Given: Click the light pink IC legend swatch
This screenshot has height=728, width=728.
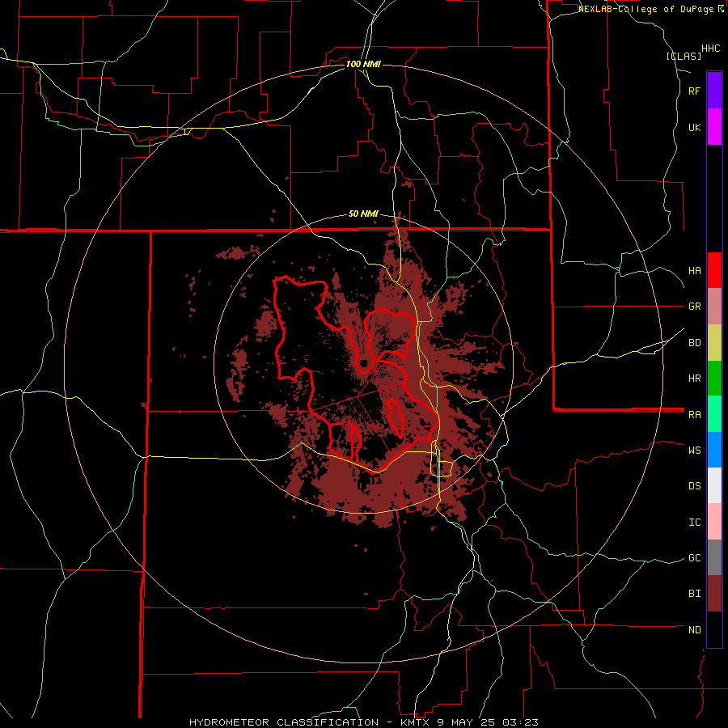Looking at the screenshot, I should pyautogui.click(x=714, y=522).
